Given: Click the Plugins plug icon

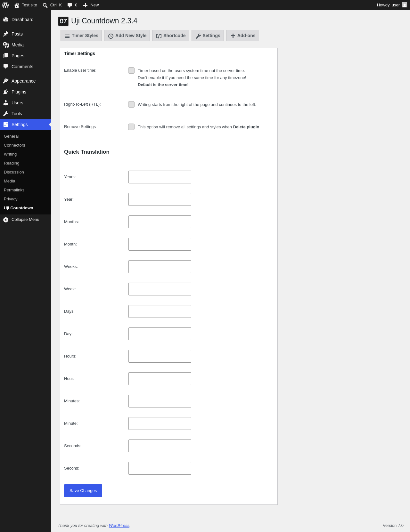Looking at the screenshot, I should (x=6, y=92).
